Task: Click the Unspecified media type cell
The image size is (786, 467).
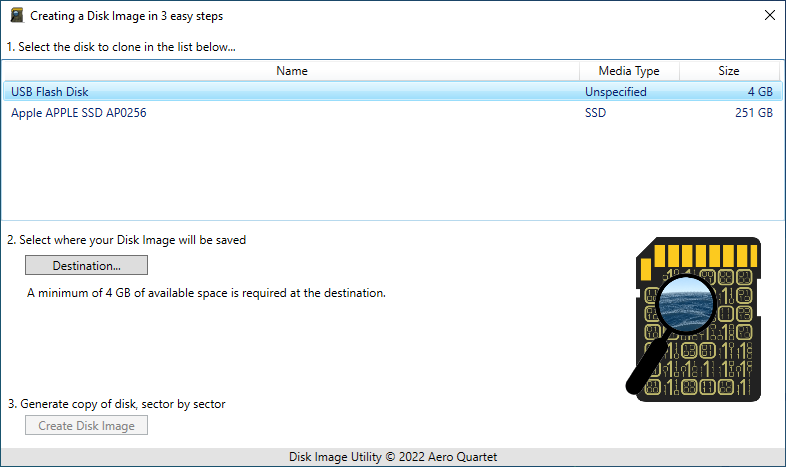Action: click(x=616, y=92)
